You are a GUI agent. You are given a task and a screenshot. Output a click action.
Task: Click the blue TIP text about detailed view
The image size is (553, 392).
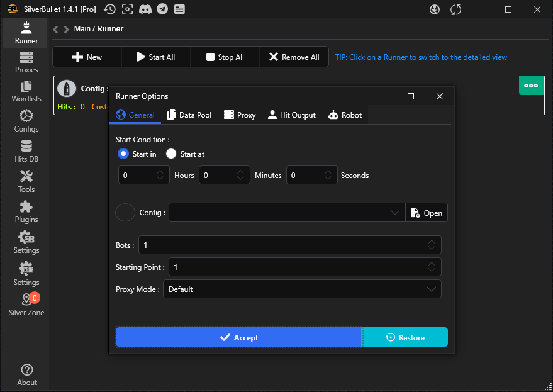(421, 57)
